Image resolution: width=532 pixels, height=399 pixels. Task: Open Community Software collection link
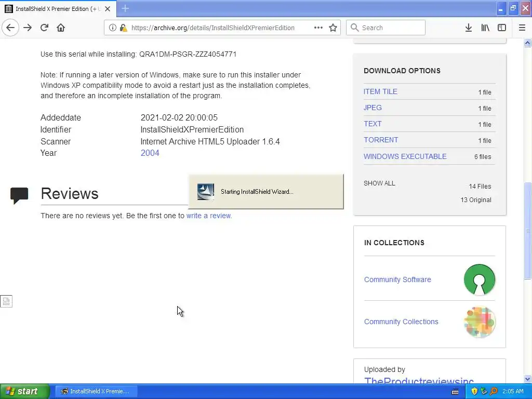pos(397,280)
